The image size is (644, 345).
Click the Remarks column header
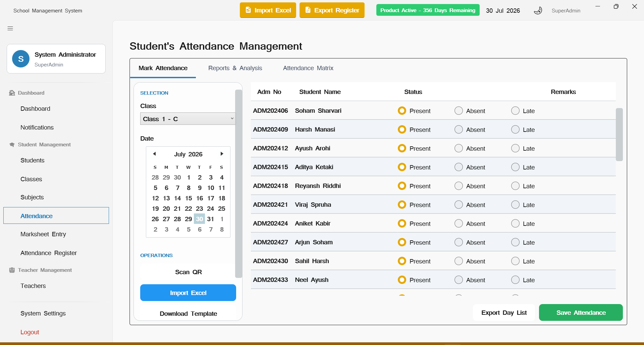[x=563, y=92]
